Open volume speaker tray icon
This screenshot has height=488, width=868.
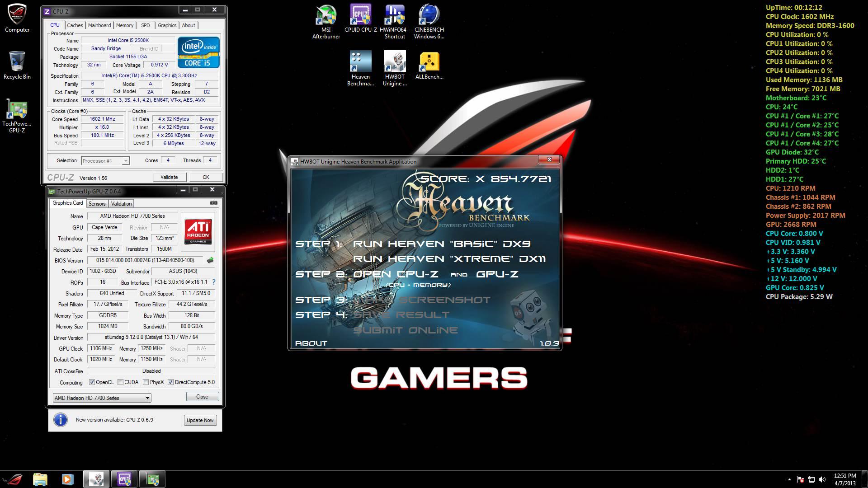822,479
